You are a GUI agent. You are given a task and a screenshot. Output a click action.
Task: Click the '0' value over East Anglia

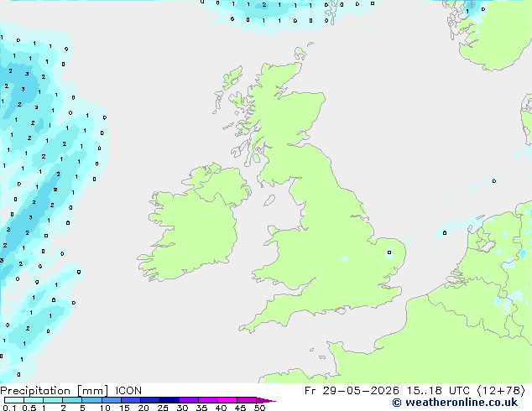pyautogui.click(x=389, y=252)
